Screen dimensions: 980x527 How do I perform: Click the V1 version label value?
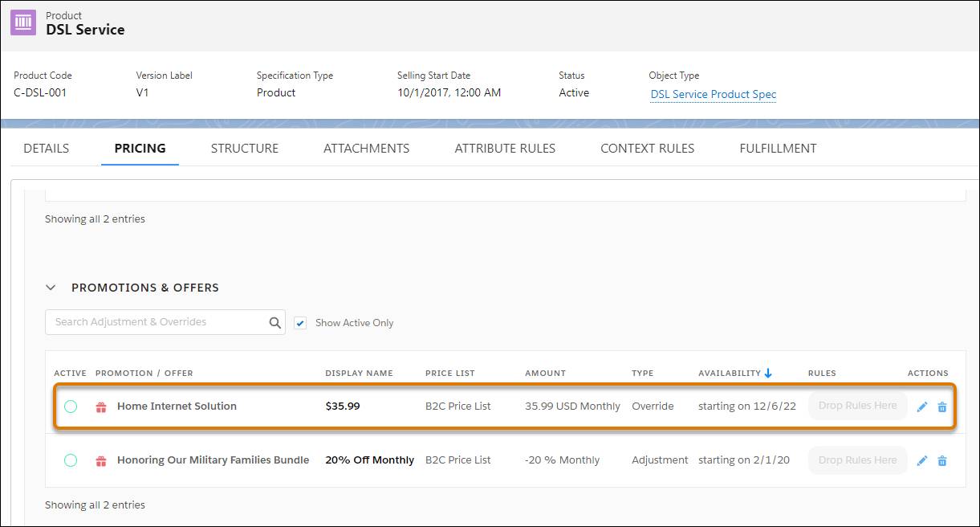point(142,92)
